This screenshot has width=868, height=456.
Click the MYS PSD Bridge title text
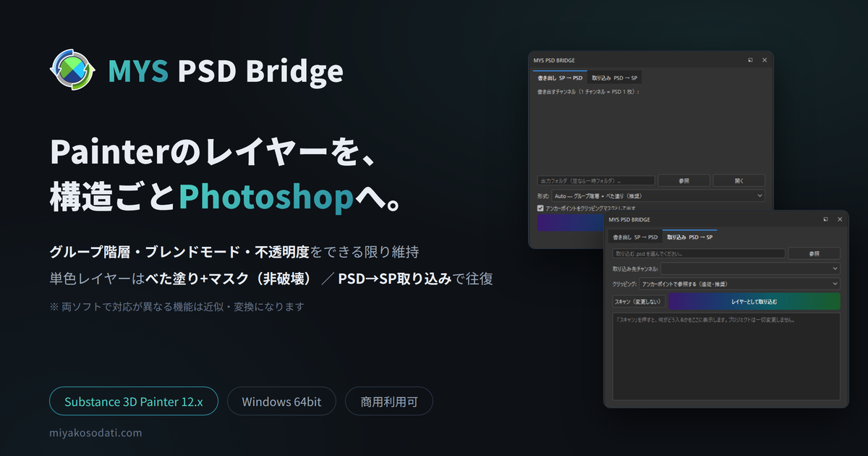pos(226,71)
